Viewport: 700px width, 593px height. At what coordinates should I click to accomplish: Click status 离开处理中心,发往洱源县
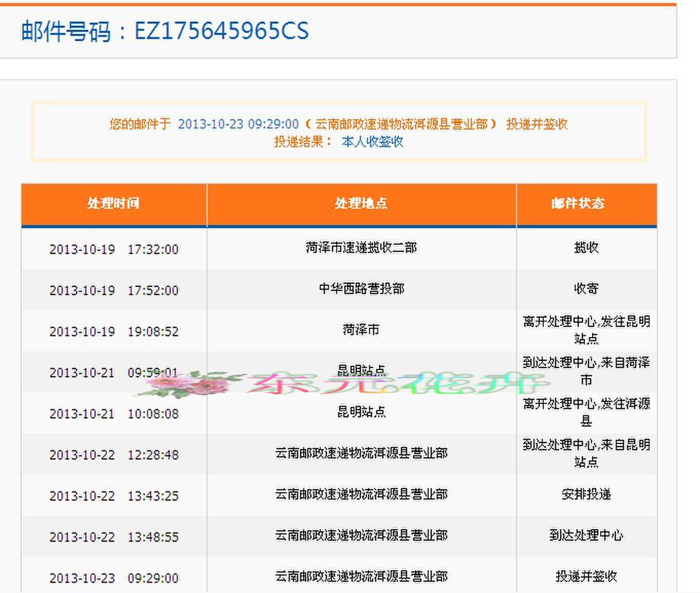[586, 412]
